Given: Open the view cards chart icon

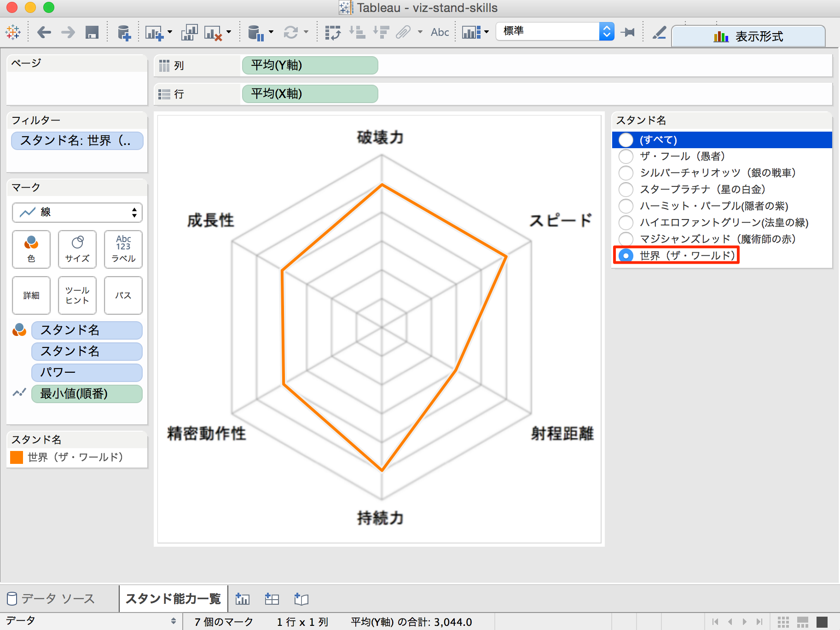Looking at the screenshot, I should click(471, 32).
